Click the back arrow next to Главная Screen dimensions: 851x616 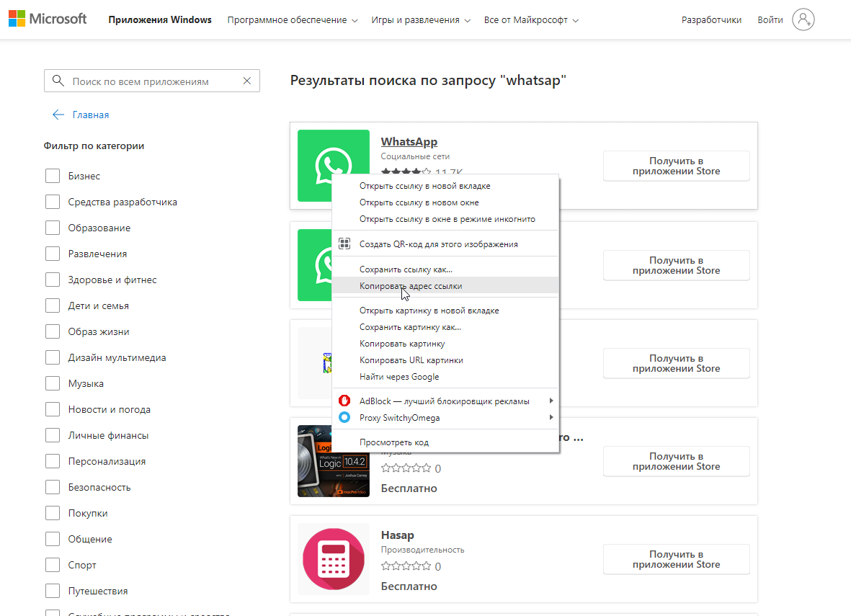pyautogui.click(x=58, y=115)
